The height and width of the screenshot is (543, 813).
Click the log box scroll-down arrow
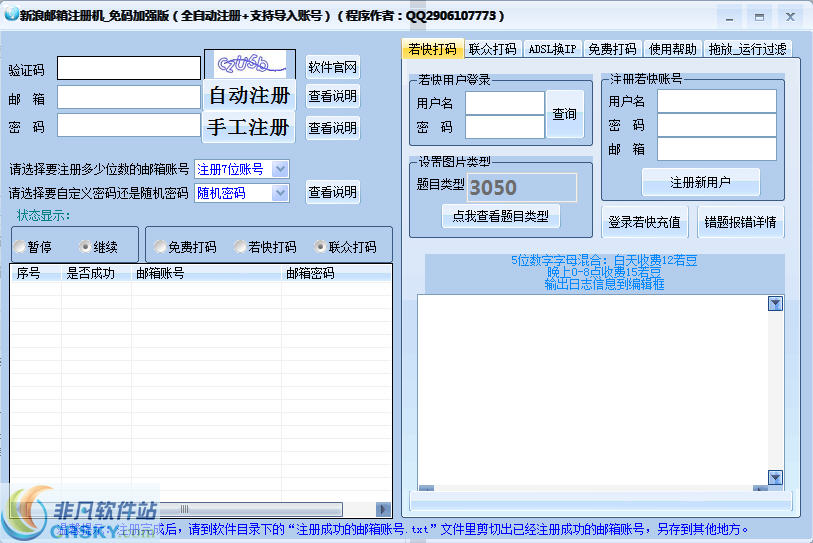click(775, 477)
